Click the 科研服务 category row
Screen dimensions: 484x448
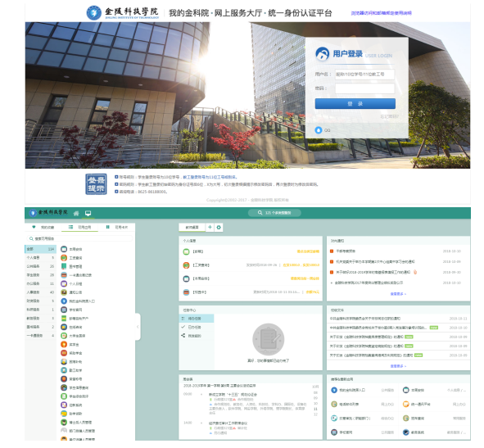[x=40, y=310]
